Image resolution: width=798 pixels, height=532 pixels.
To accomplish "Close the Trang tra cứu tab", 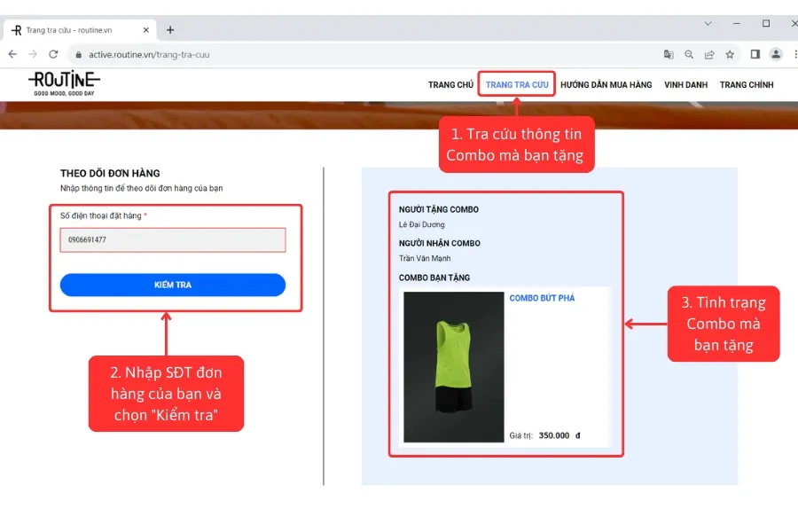I will (x=145, y=29).
